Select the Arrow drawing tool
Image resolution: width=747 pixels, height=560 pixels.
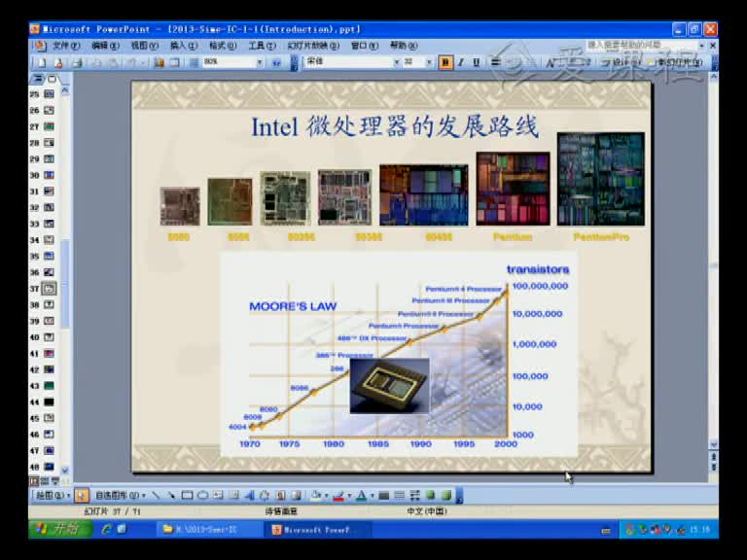click(171, 495)
